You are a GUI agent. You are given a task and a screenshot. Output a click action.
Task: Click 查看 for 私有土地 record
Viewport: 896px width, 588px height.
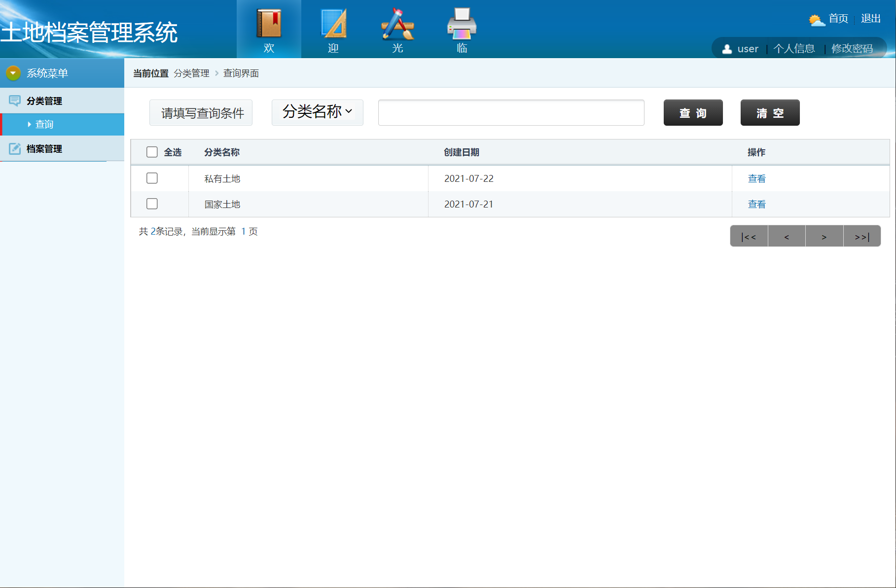point(756,178)
